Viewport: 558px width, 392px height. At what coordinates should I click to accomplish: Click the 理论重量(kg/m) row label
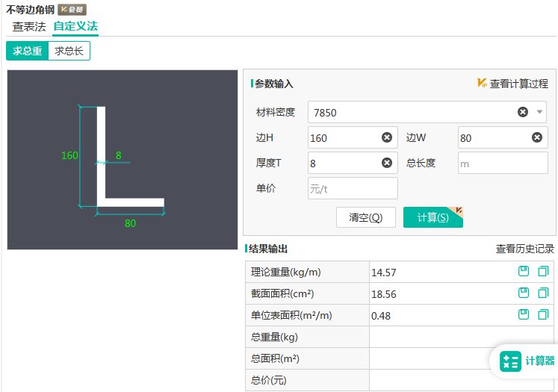click(286, 272)
